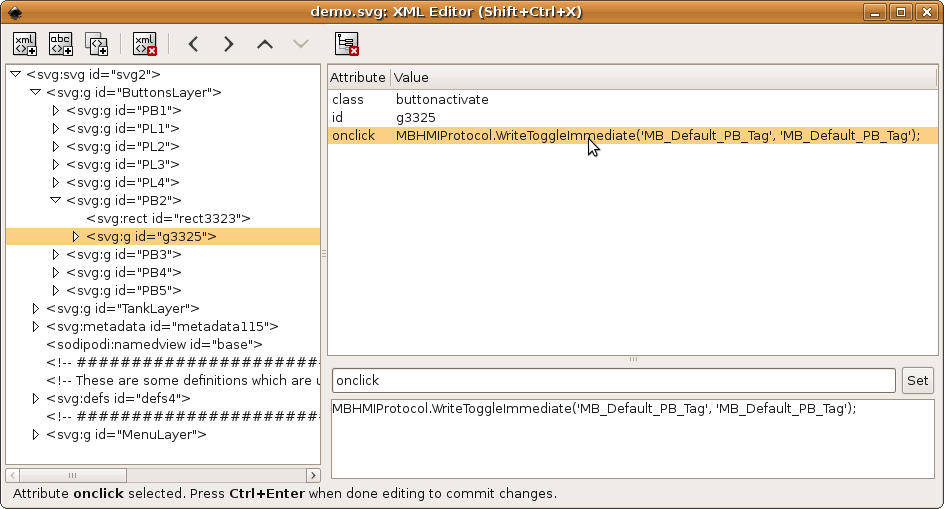This screenshot has width=944, height=509.
Task: Click the scrollbar left arrow of node tree
Action: click(x=13, y=475)
